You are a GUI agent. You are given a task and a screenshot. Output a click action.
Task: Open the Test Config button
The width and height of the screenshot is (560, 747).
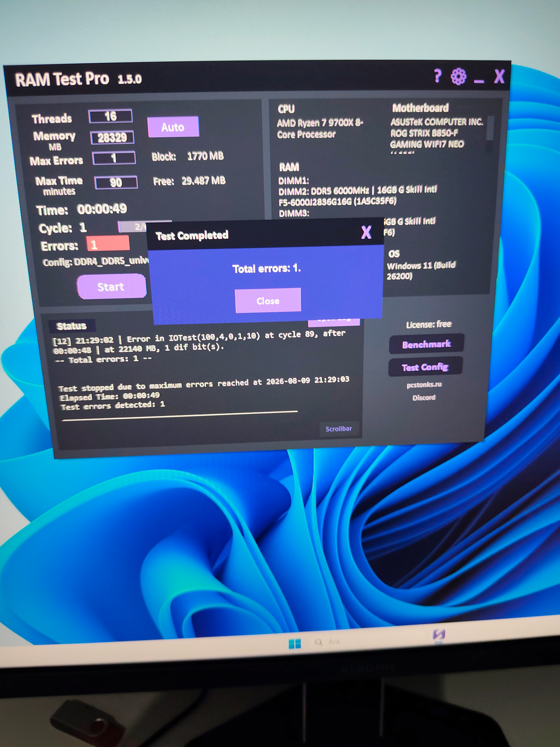pos(425,367)
